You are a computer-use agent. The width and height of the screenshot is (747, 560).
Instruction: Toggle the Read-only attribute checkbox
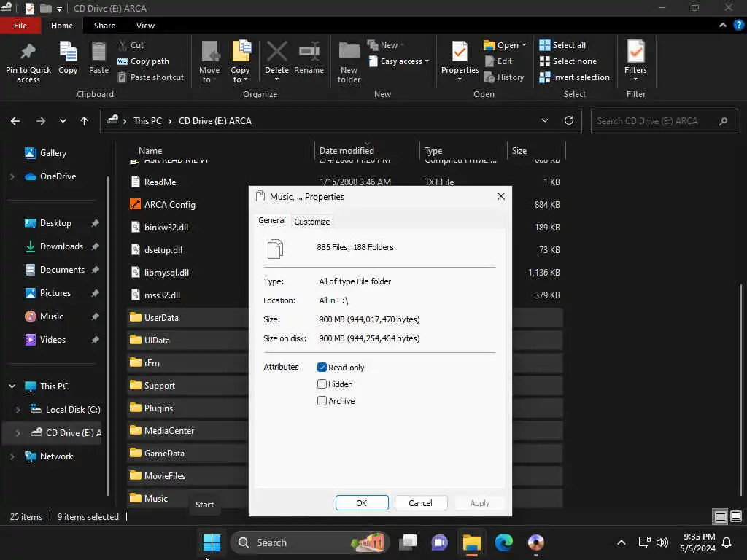(322, 367)
